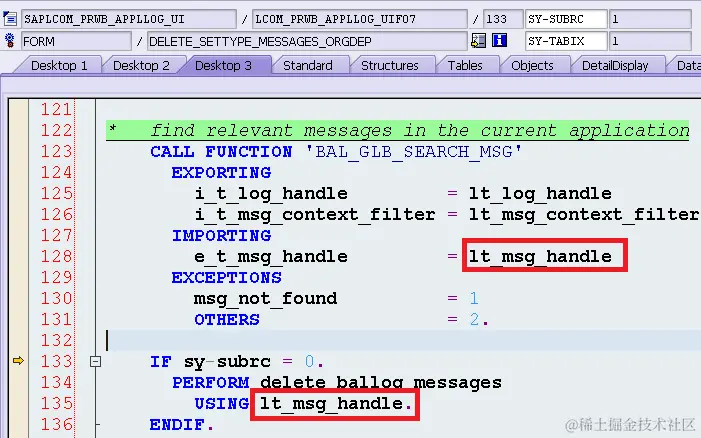
Task: Click line number 129 in the gutter
Action: pos(56,277)
